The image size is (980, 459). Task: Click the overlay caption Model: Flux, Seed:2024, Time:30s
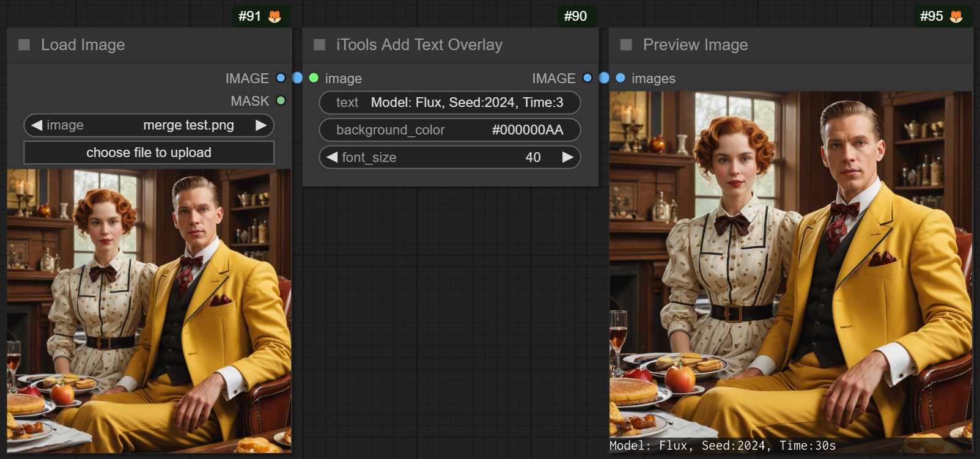(x=722, y=446)
